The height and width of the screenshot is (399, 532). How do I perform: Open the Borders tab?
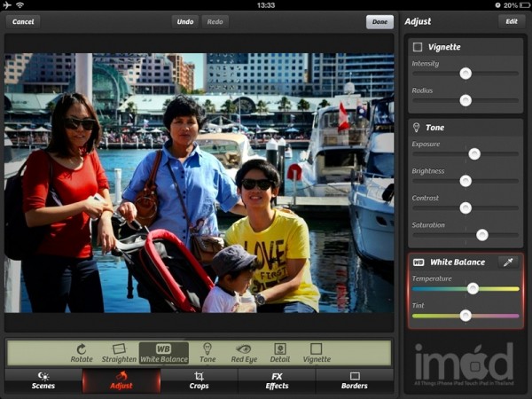355,380
